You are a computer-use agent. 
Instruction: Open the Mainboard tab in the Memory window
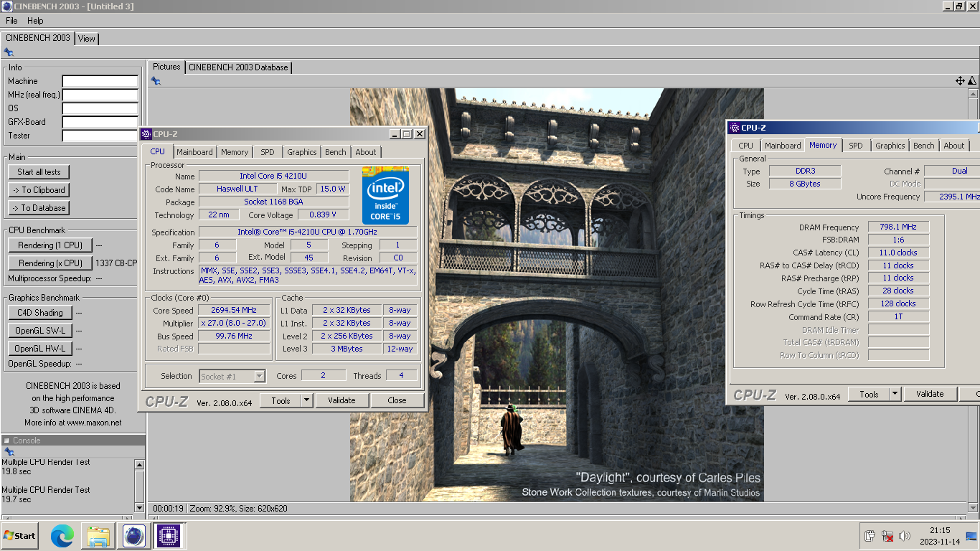tap(783, 146)
